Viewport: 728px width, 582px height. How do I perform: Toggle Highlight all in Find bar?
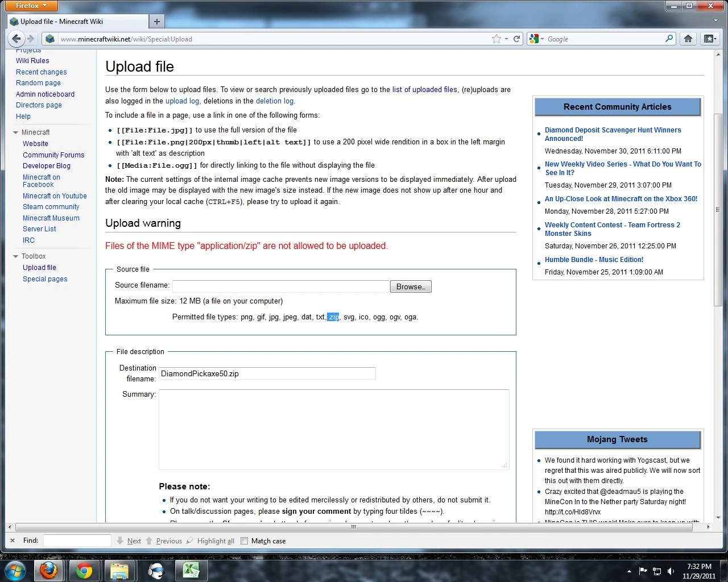pos(210,541)
